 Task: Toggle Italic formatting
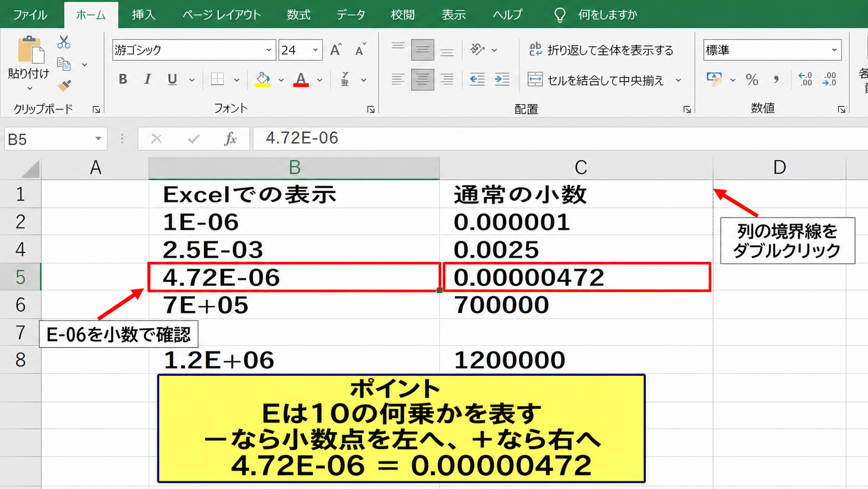[147, 80]
